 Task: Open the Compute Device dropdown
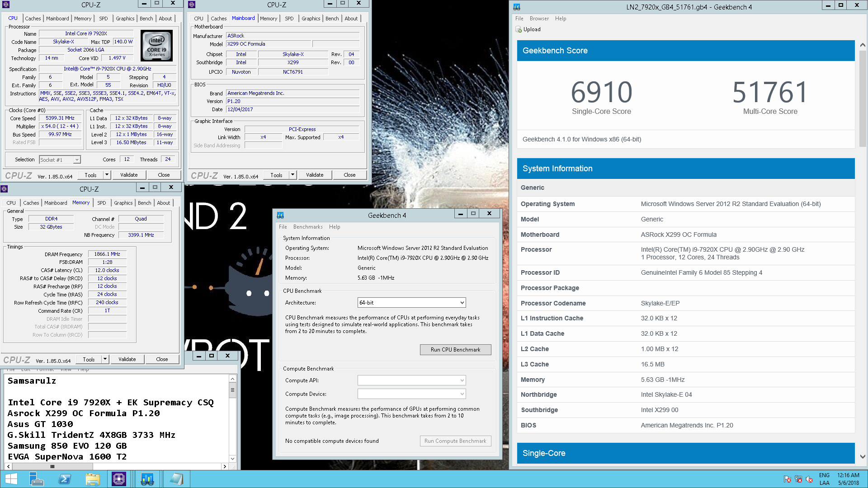click(x=411, y=394)
